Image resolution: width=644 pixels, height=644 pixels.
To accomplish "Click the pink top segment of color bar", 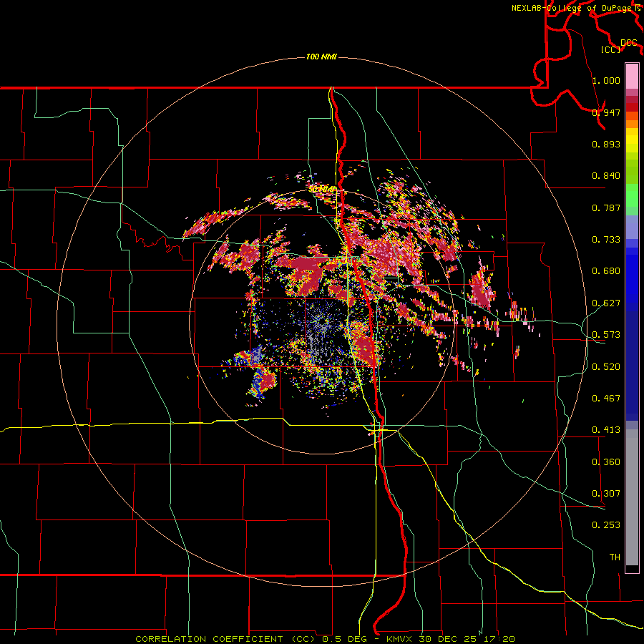I will pyautogui.click(x=632, y=76).
